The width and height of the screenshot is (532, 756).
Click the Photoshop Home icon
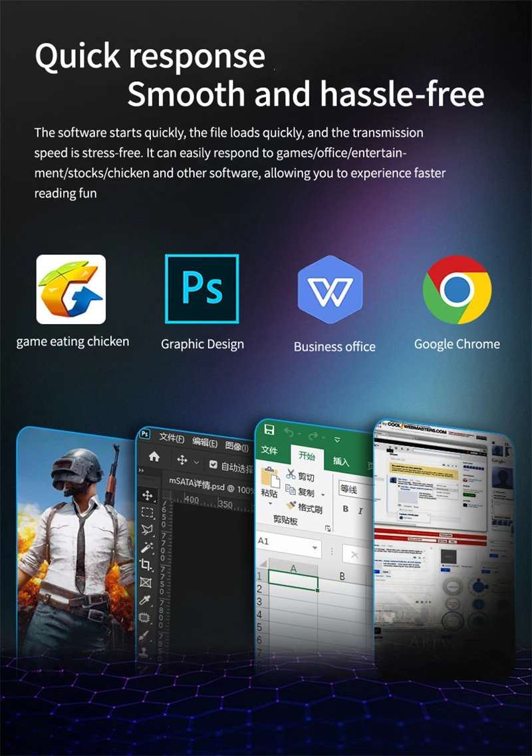point(154,457)
